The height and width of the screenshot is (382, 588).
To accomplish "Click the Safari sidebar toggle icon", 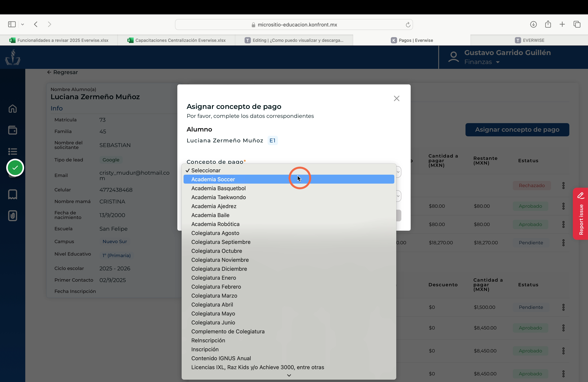I will (x=12, y=24).
